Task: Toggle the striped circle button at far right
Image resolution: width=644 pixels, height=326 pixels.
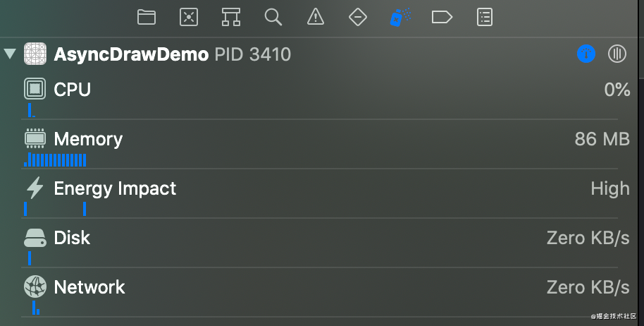Action: (x=617, y=54)
